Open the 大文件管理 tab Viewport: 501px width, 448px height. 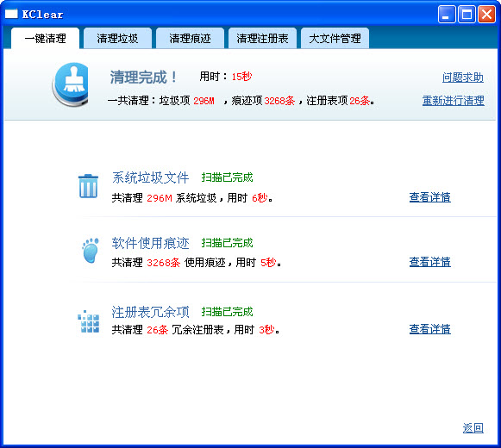coord(335,38)
